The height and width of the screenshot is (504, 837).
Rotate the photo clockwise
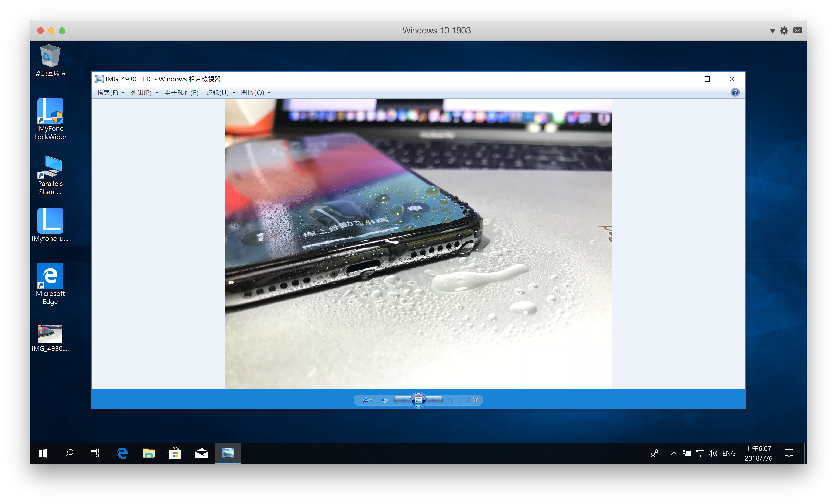point(461,400)
